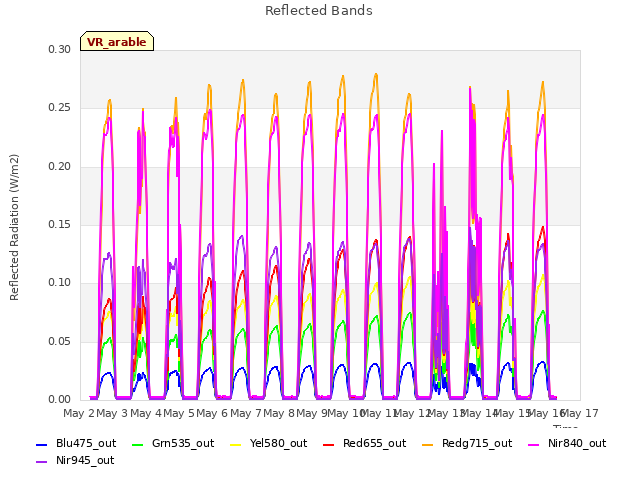Click the Redg715_out legend label

click(x=477, y=443)
